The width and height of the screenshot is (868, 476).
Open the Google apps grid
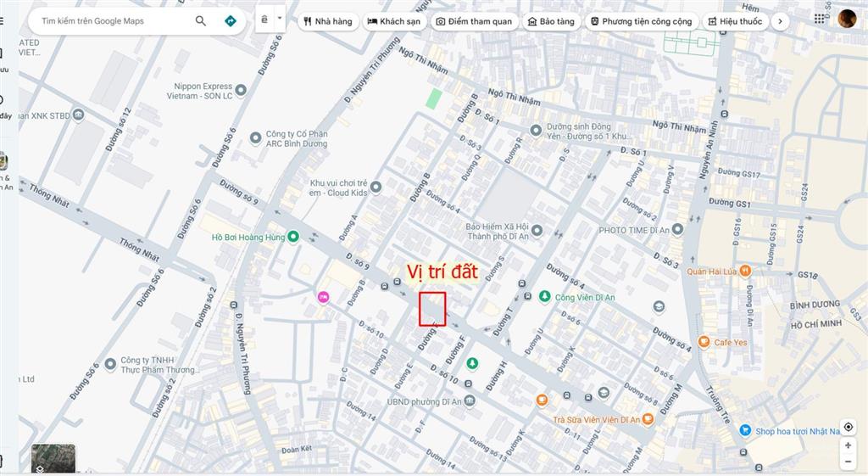[820, 19]
